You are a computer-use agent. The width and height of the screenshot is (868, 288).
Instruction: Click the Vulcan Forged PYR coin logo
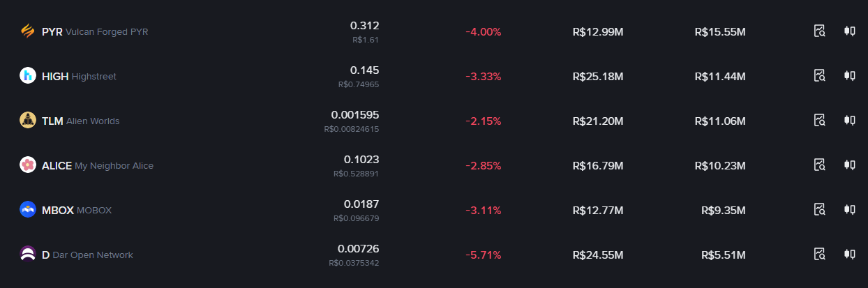[28, 31]
